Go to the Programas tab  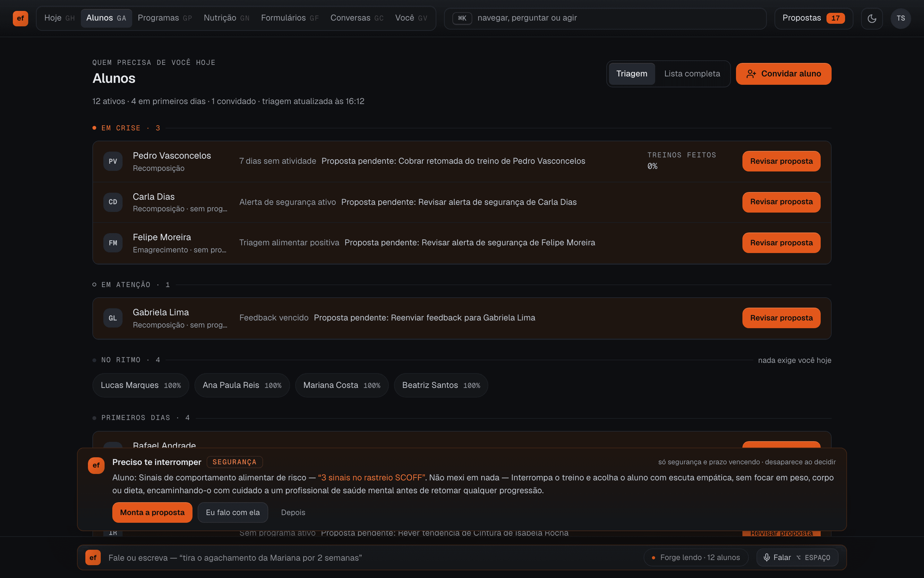165,18
